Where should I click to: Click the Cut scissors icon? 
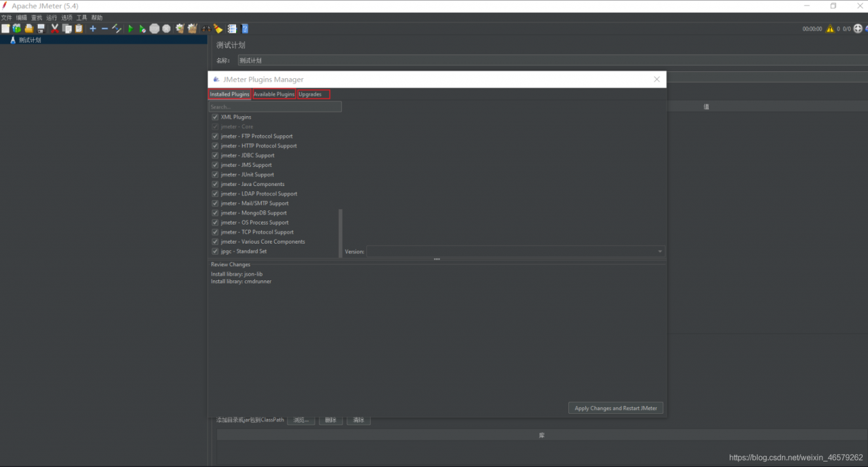(55, 29)
